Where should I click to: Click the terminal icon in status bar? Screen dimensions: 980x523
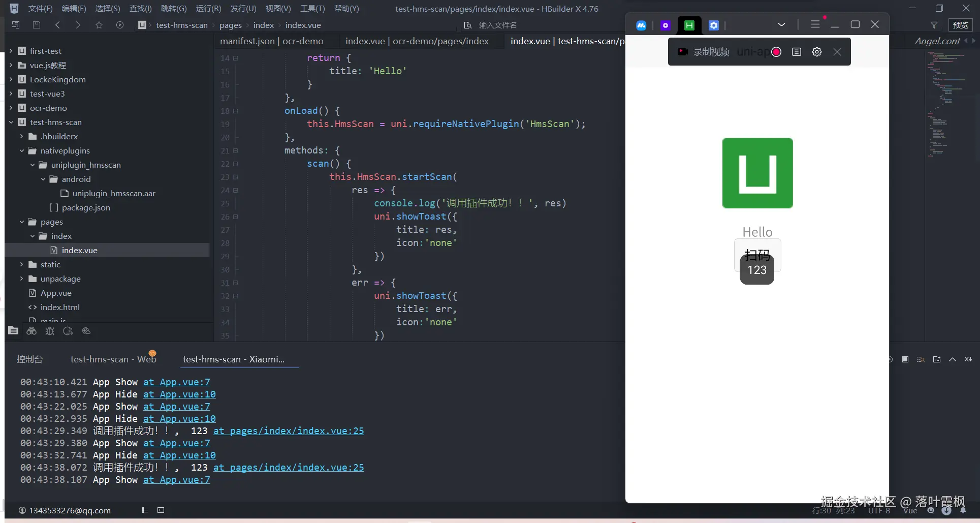[x=161, y=510]
